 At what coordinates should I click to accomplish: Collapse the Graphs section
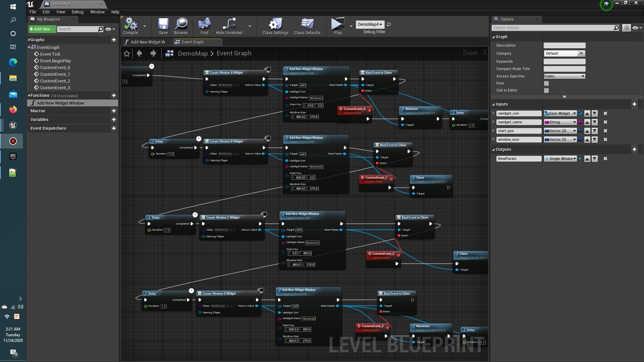(x=29, y=40)
